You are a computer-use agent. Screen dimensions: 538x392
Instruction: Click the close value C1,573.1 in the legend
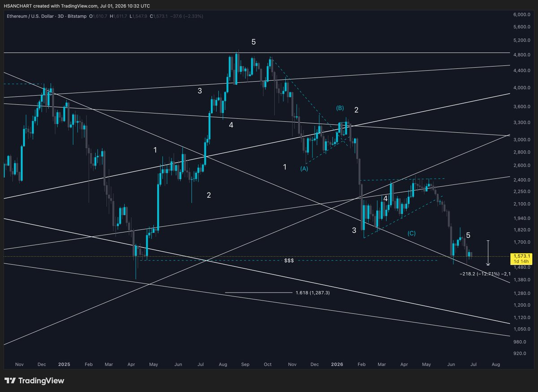[x=159, y=16]
